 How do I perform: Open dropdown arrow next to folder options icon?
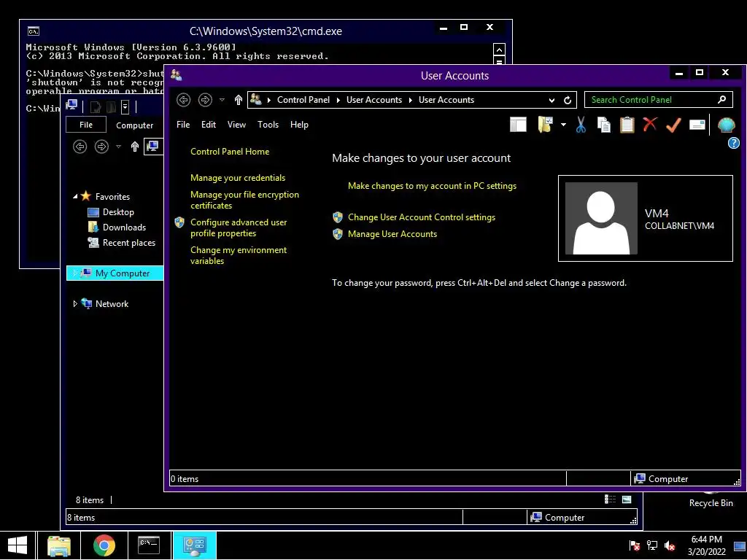tap(563, 125)
